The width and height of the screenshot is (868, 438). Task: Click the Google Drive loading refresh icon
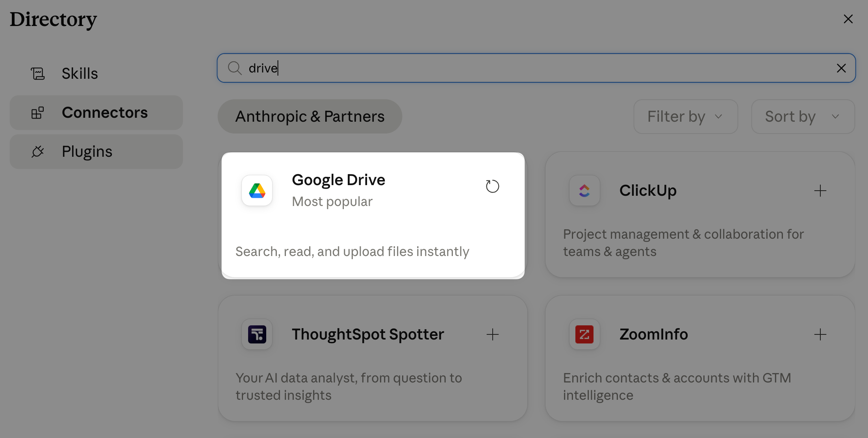[492, 186]
